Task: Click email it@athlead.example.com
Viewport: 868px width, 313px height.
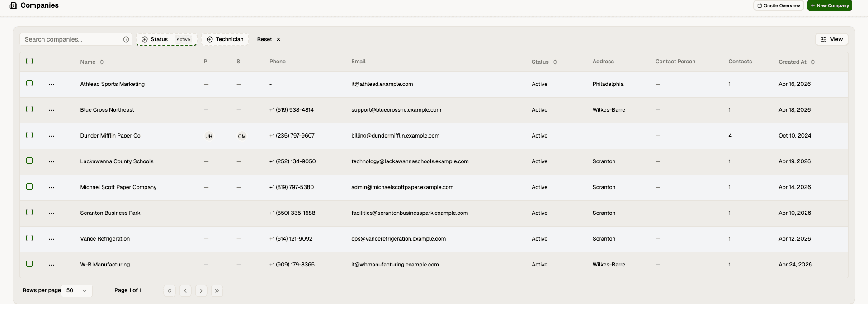Action: pyautogui.click(x=382, y=84)
